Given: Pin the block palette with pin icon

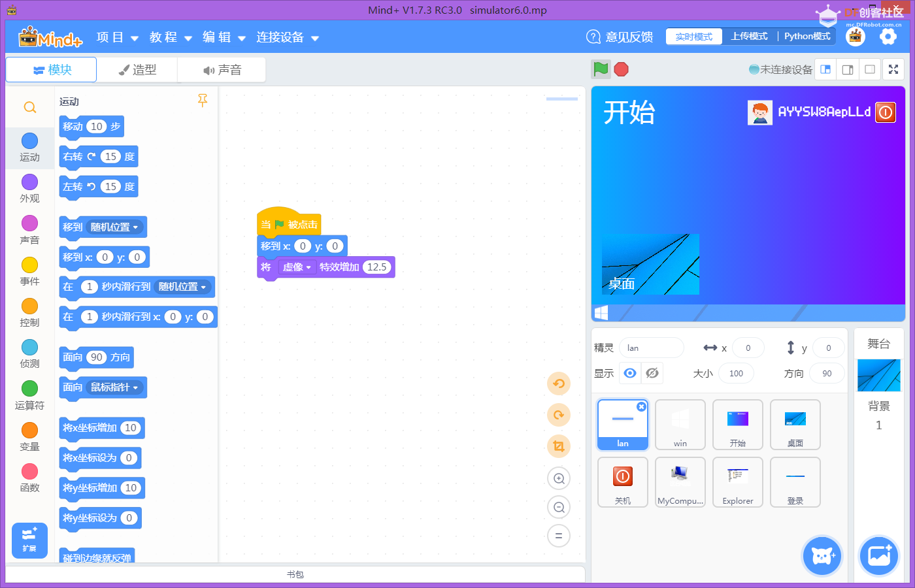Looking at the screenshot, I should (x=203, y=100).
